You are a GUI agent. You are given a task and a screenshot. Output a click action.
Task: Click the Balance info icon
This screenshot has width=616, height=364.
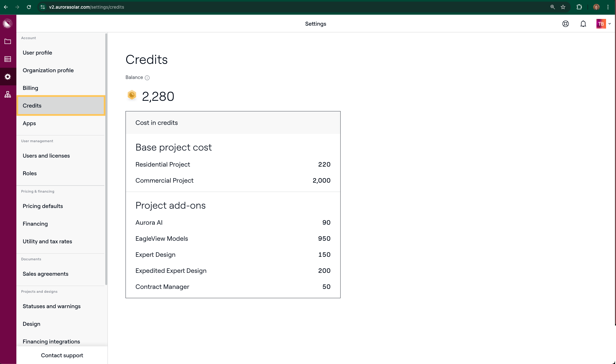pos(147,78)
